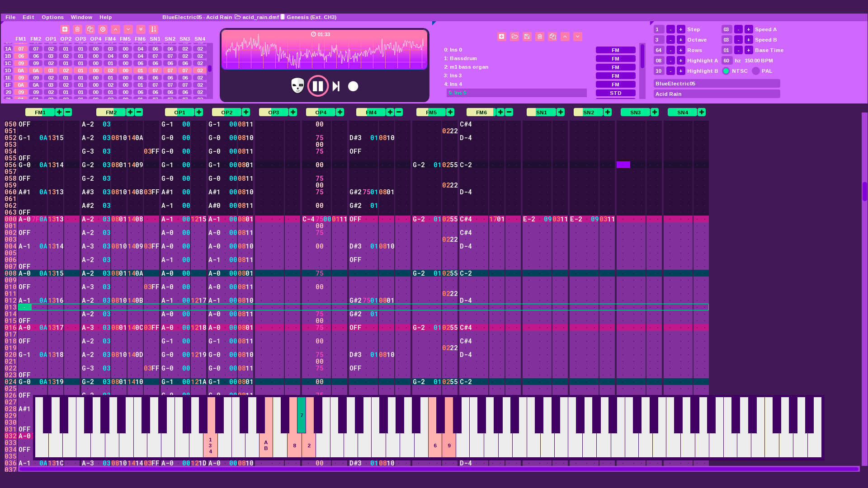
Task: Add an effect column to SN2 channel
Action: (x=608, y=112)
